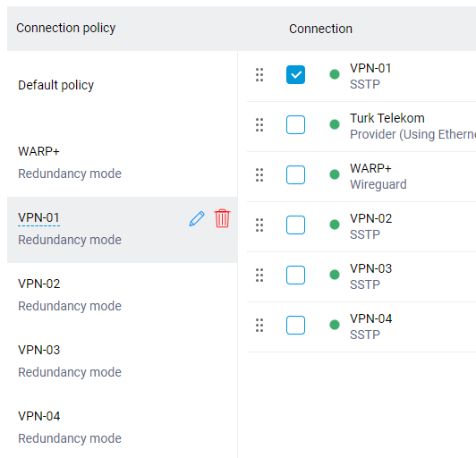The image size is (476, 458).
Task: Tick the VPN-03 SSTP connection checkbox
Action: click(295, 275)
